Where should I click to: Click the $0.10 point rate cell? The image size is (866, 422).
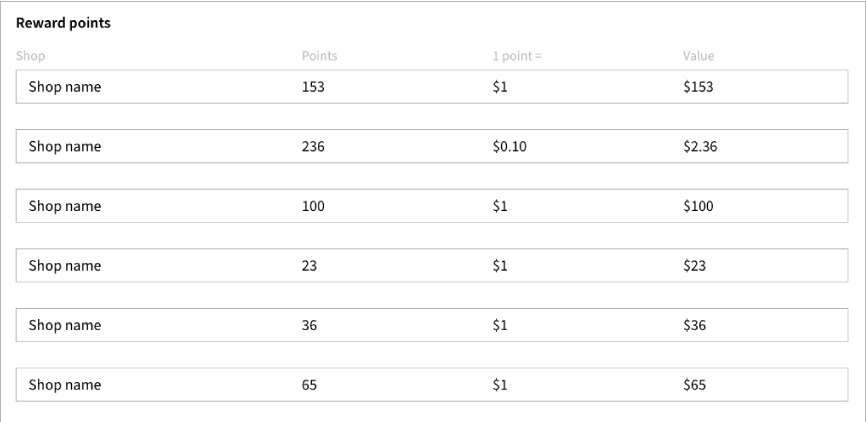pyautogui.click(x=509, y=146)
